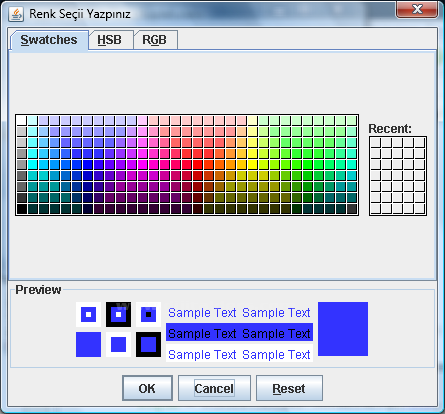Choose the black swatch at palette's bottom-left corner

pyautogui.click(x=21, y=209)
